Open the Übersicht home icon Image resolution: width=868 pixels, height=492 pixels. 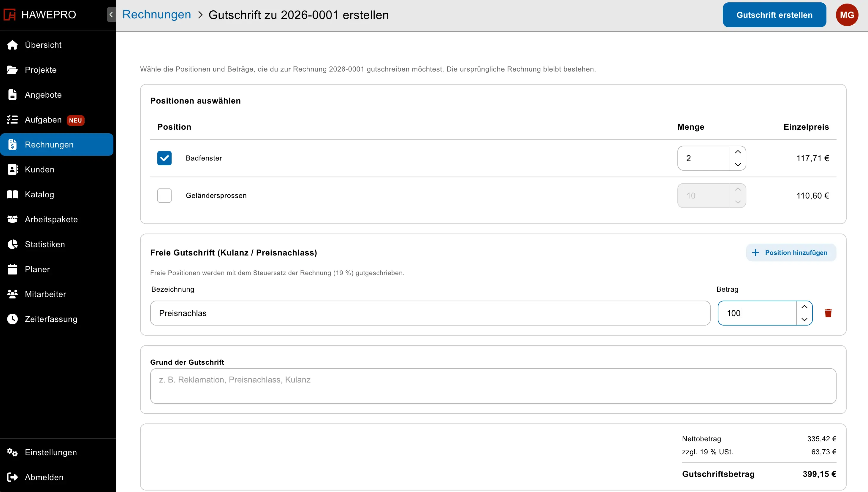(12, 45)
